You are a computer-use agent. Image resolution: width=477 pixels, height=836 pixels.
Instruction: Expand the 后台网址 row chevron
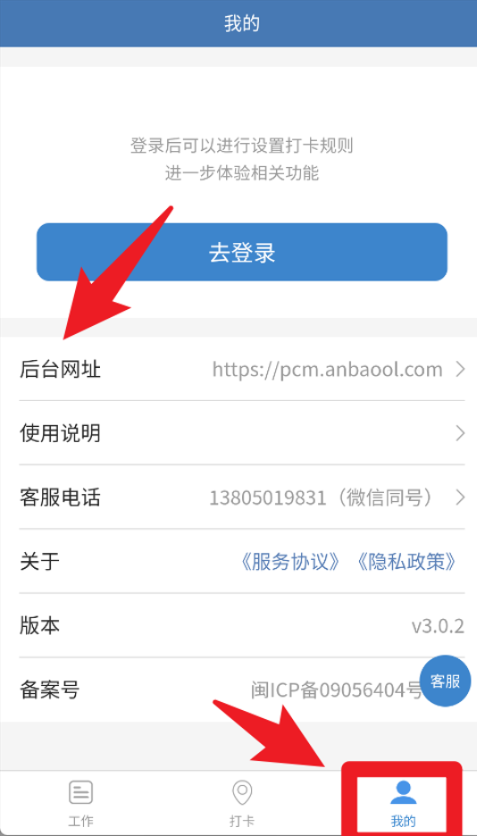[x=460, y=369]
